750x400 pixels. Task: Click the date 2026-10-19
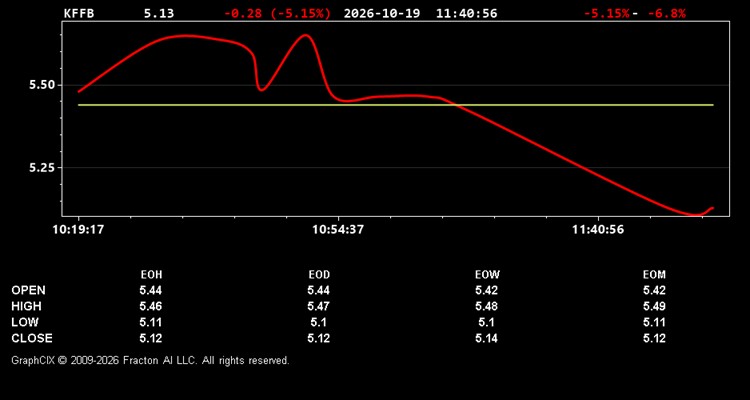382,13
